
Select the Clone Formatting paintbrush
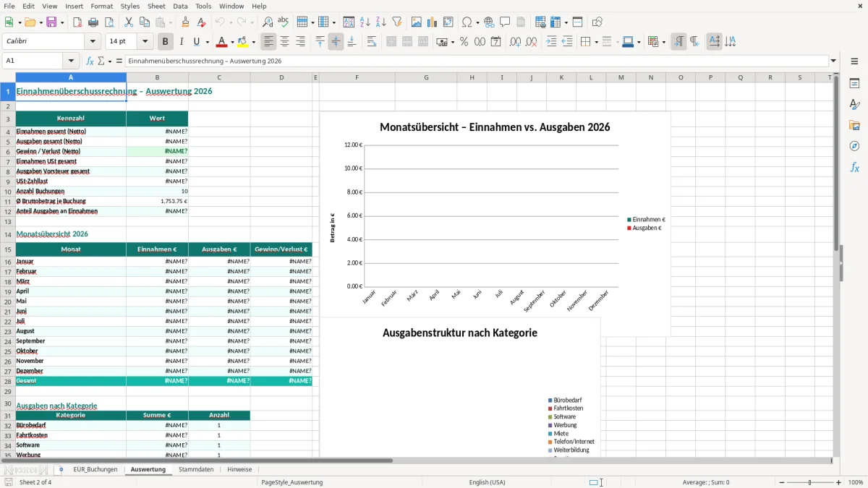186,22
